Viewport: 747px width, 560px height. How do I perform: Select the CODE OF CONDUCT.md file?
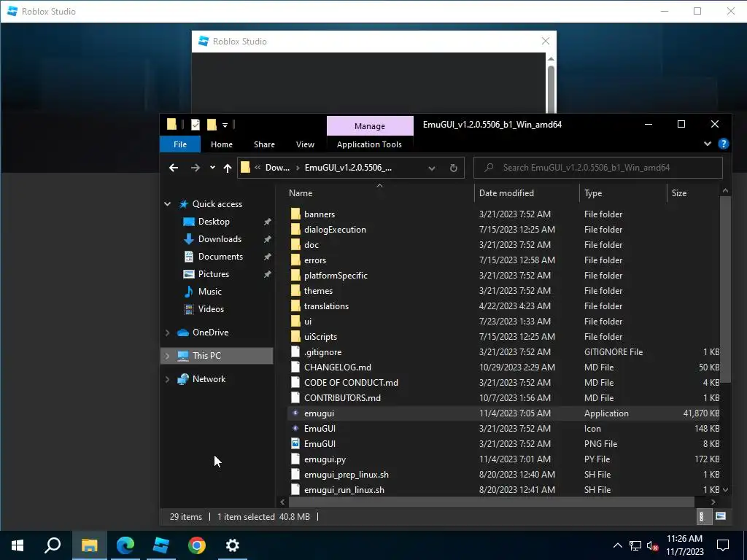coord(351,382)
